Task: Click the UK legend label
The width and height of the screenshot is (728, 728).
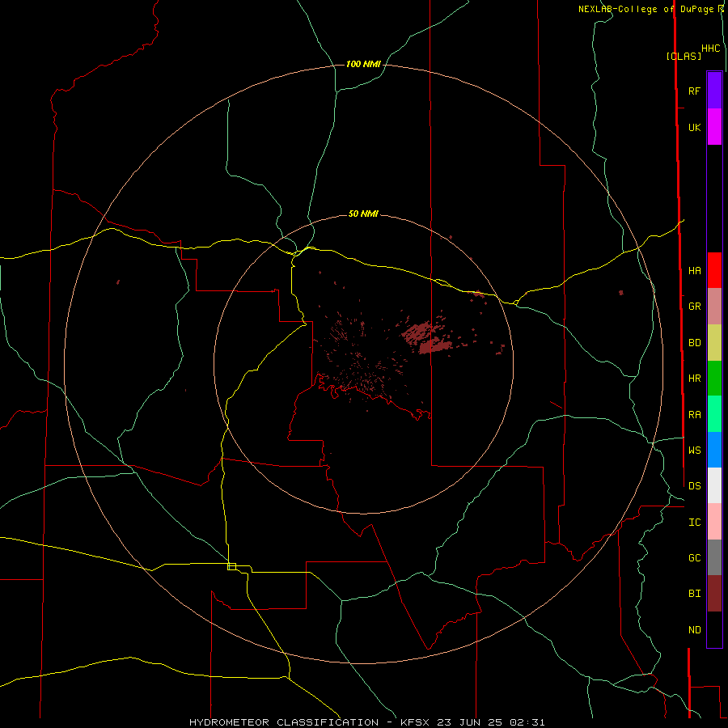Action: [x=694, y=127]
